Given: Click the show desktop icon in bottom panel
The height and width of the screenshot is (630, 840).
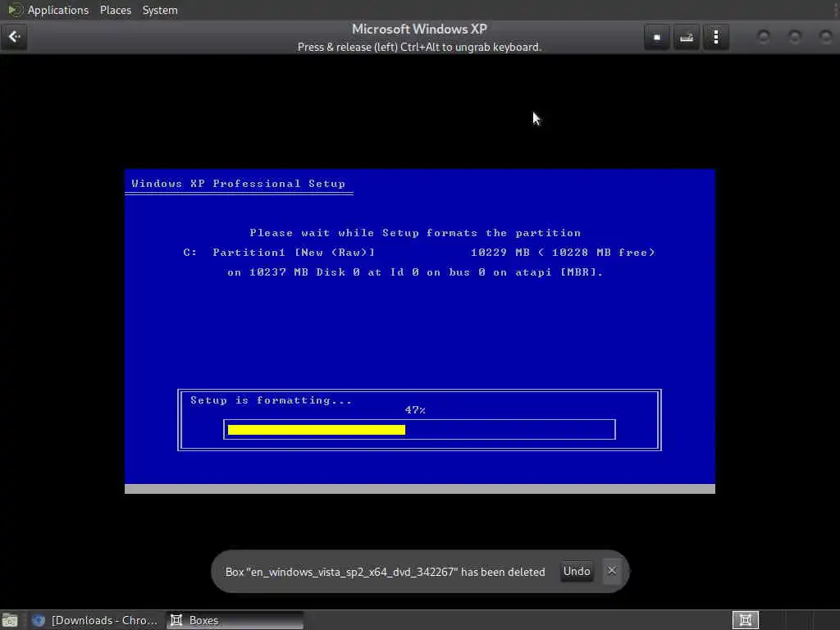Looking at the screenshot, I should tap(10, 620).
